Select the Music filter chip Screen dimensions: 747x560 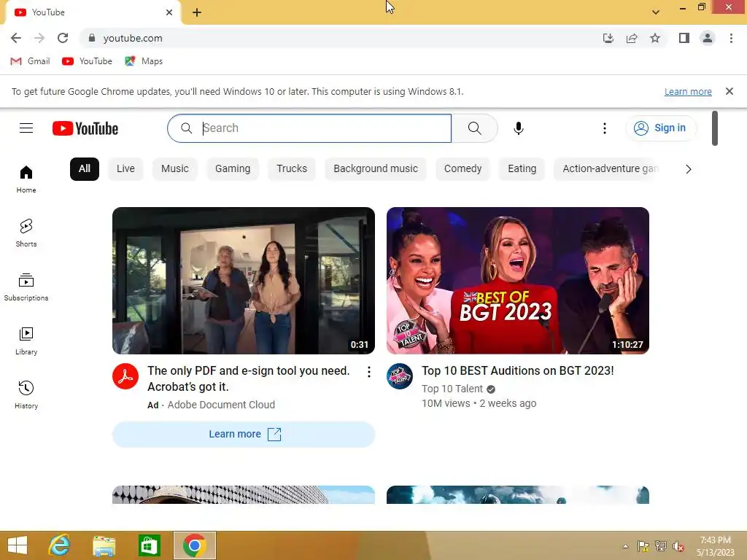tap(175, 169)
